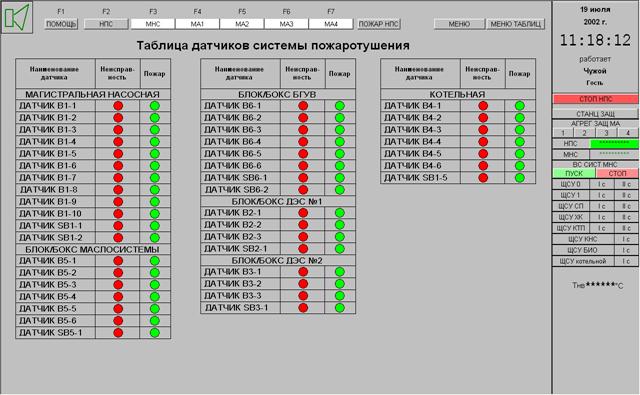
Task: Click red fault indicator for ДАТЧИК SB1-5
Action: pyautogui.click(x=483, y=178)
